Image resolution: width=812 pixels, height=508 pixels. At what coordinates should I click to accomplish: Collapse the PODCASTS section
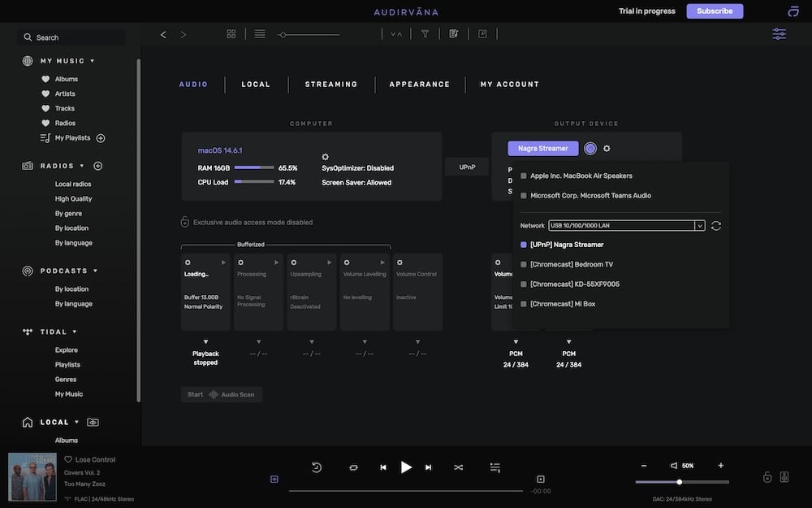(95, 271)
